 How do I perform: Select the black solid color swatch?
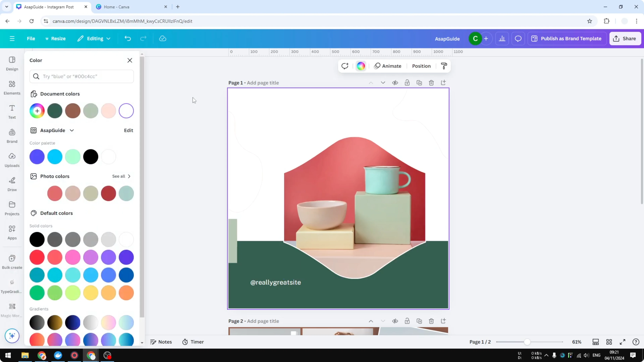pyautogui.click(x=37, y=239)
